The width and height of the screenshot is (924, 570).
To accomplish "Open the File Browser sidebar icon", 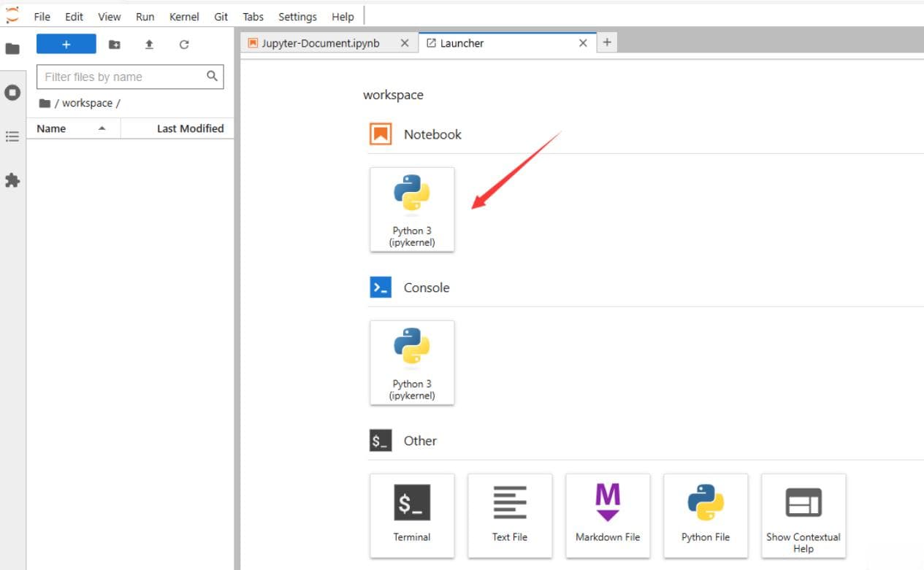I will coord(12,48).
